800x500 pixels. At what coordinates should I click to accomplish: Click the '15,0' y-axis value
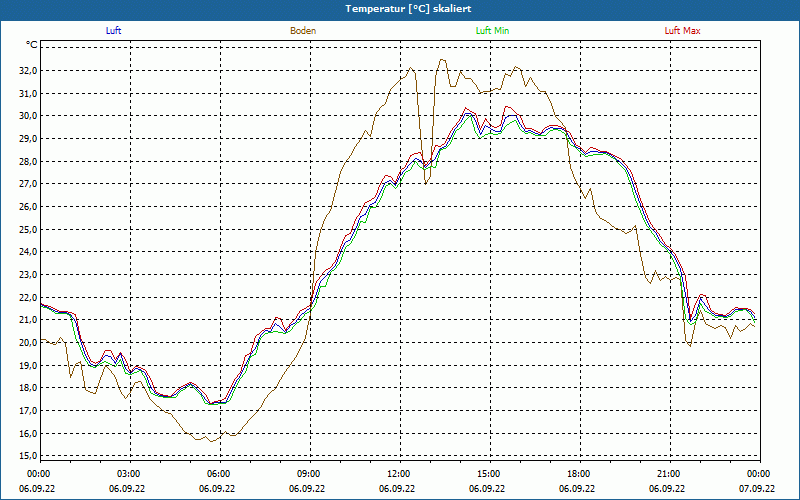[29, 456]
